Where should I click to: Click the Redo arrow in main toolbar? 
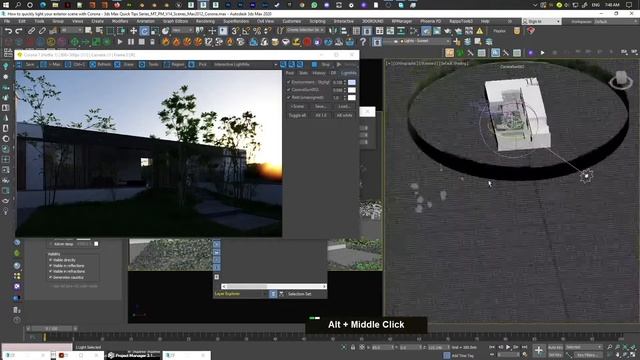(x=19, y=31)
